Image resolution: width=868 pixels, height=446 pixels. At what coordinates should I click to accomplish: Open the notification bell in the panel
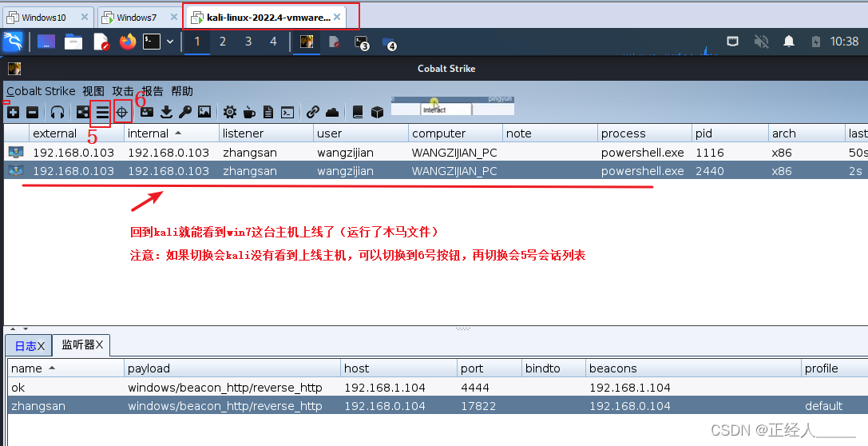click(x=789, y=42)
